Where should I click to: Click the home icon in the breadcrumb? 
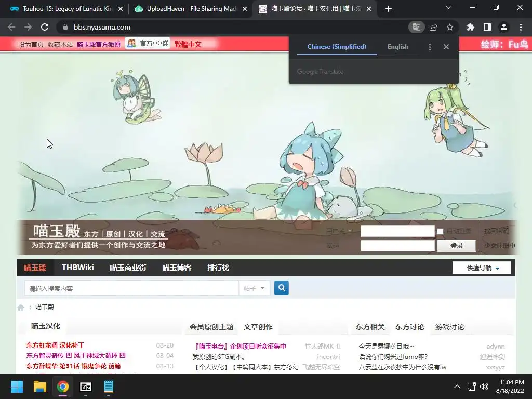(21, 308)
